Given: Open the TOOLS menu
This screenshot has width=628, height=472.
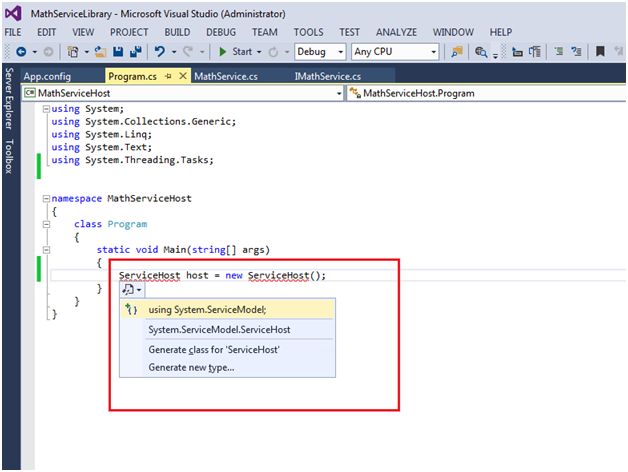Looking at the screenshot, I should tap(308, 32).
